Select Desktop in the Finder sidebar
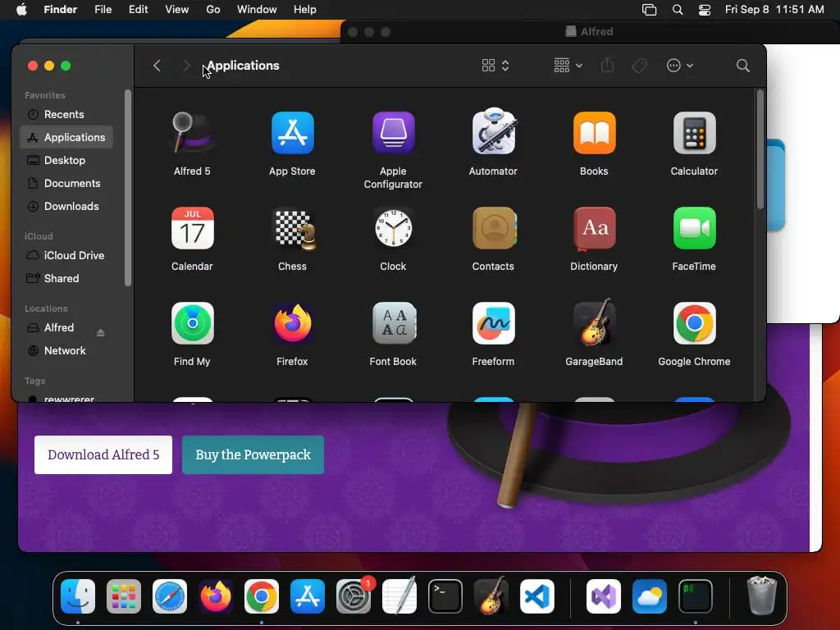 (66, 160)
